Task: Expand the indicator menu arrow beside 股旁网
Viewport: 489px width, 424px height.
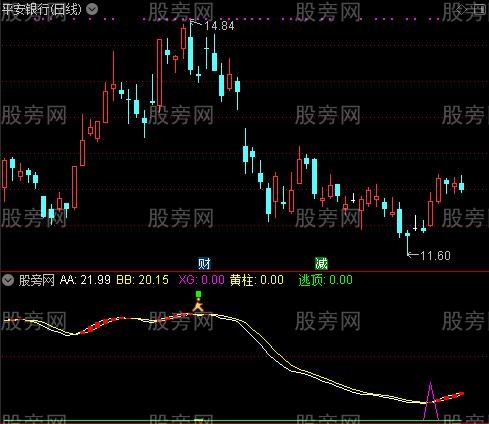Action: tap(8, 280)
